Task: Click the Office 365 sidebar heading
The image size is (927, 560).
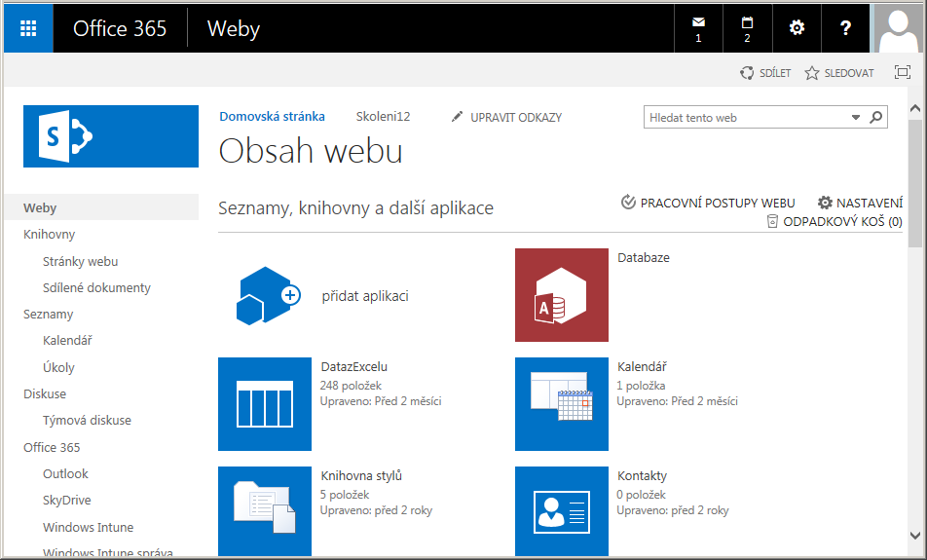Action: click(x=52, y=447)
